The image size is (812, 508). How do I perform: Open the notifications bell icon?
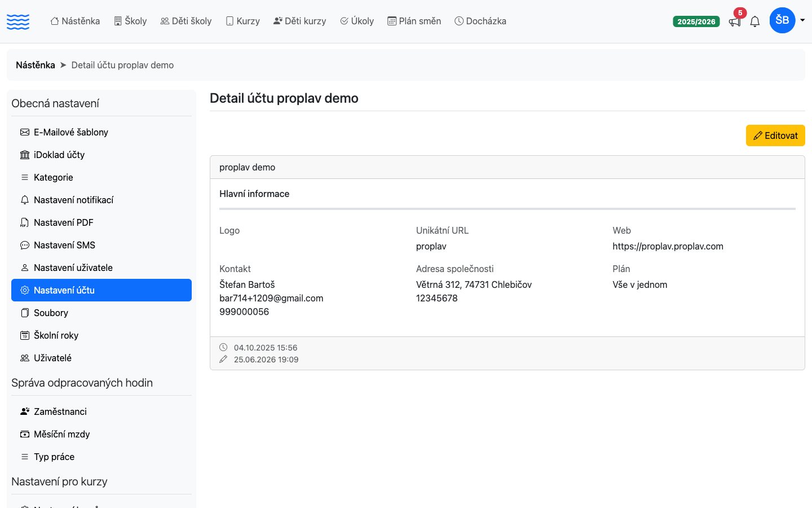755,22
